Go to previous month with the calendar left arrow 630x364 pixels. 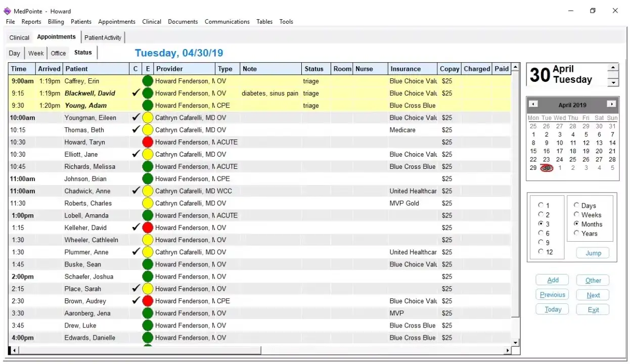coord(533,105)
